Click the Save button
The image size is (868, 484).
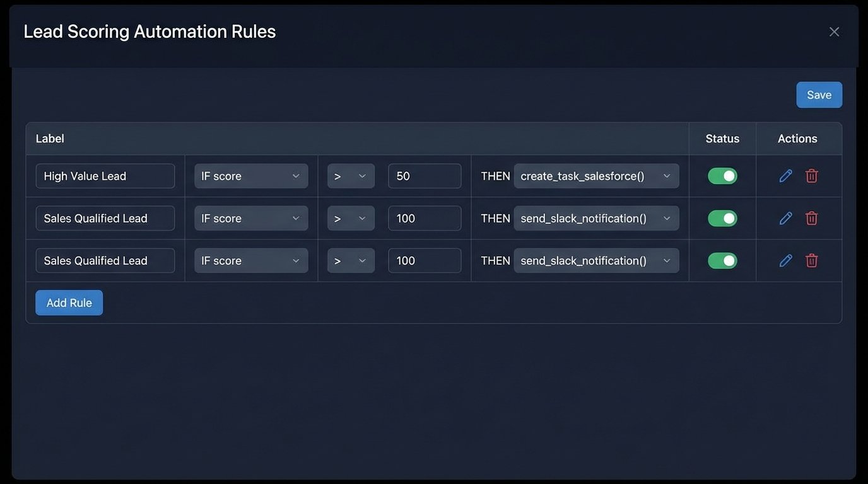tap(819, 95)
